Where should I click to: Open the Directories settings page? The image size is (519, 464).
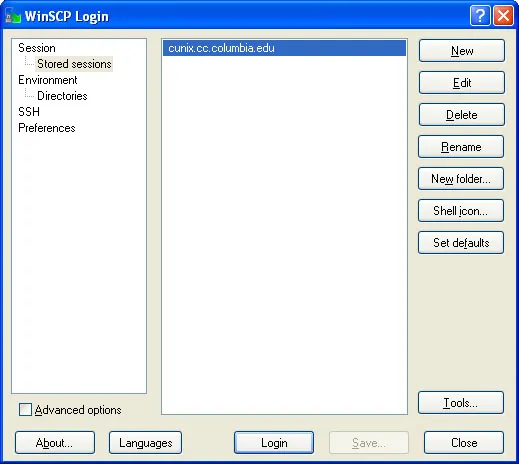click(x=62, y=96)
